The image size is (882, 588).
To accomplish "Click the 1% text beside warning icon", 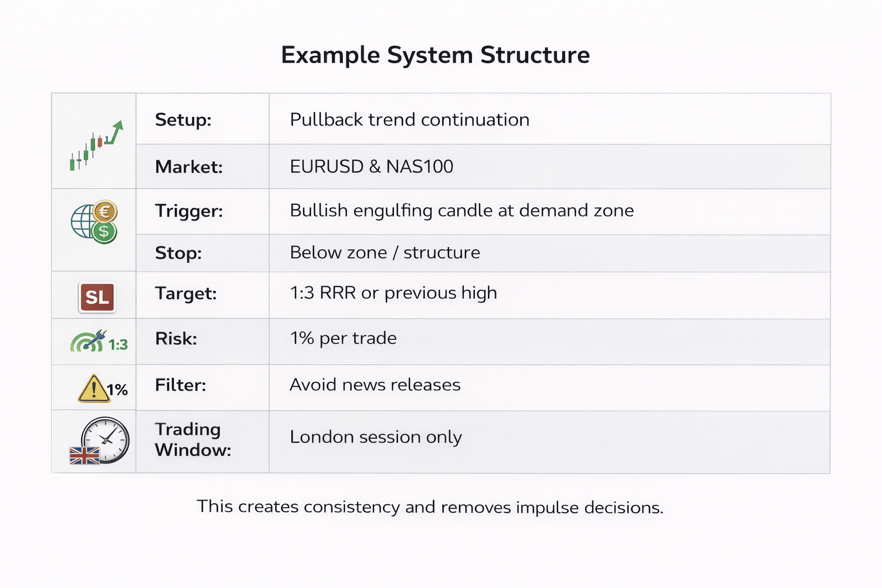I will pyautogui.click(x=118, y=390).
